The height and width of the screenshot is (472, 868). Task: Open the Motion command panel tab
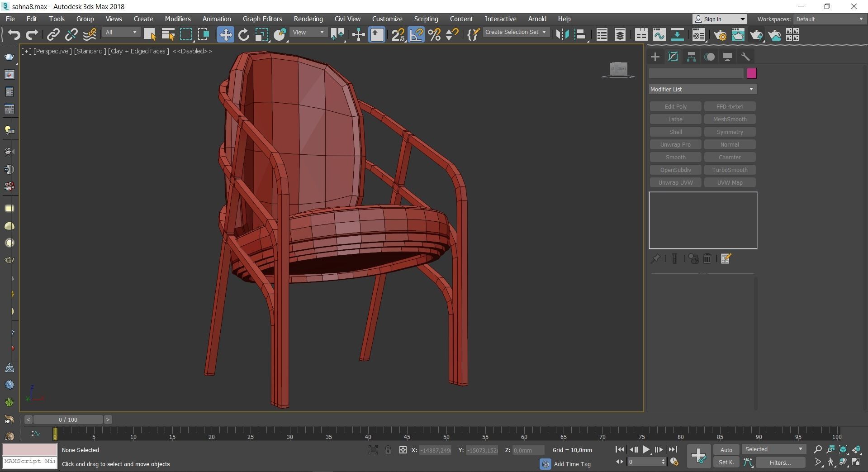tap(709, 57)
